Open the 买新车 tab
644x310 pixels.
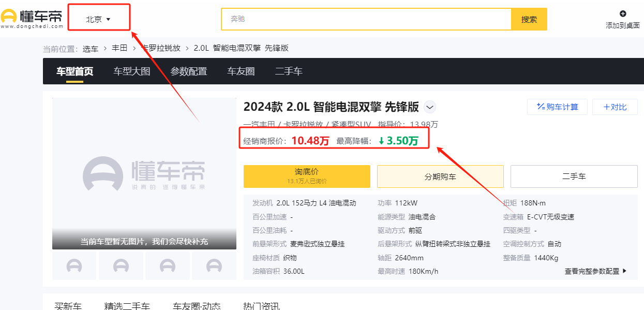68,305
